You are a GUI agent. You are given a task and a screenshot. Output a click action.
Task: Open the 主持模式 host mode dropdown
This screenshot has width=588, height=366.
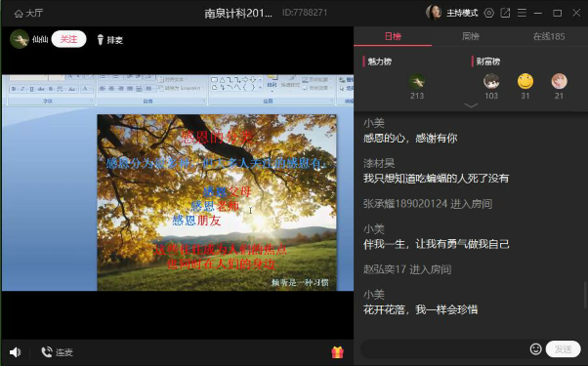462,13
